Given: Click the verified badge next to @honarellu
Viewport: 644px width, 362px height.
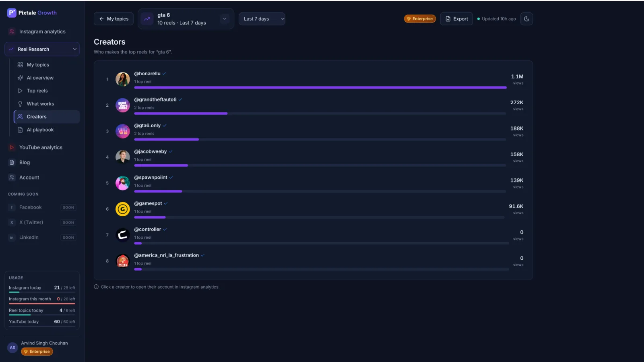Looking at the screenshot, I should (164, 74).
